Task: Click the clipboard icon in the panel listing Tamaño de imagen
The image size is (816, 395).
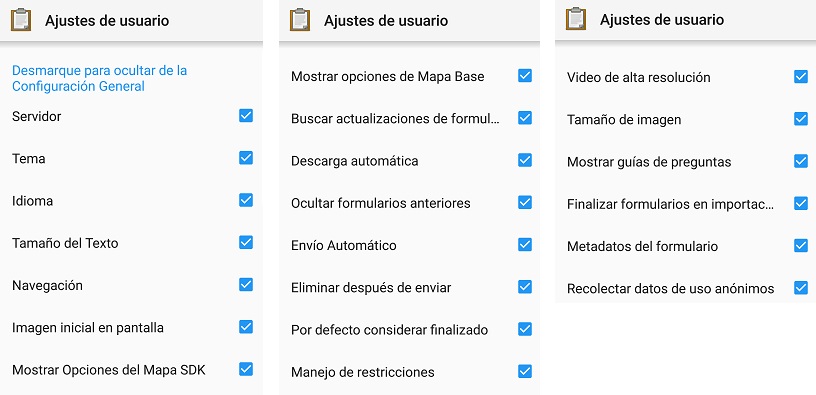Action: [x=576, y=19]
